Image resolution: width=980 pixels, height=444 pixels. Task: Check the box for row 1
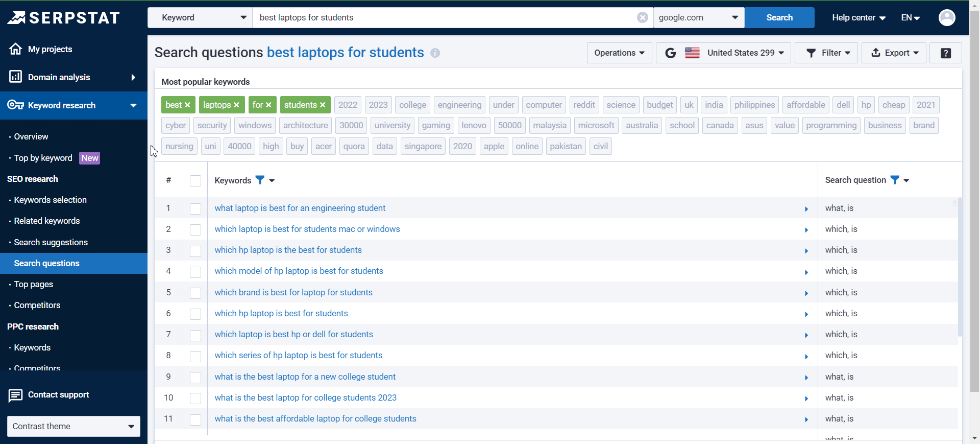(x=195, y=208)
